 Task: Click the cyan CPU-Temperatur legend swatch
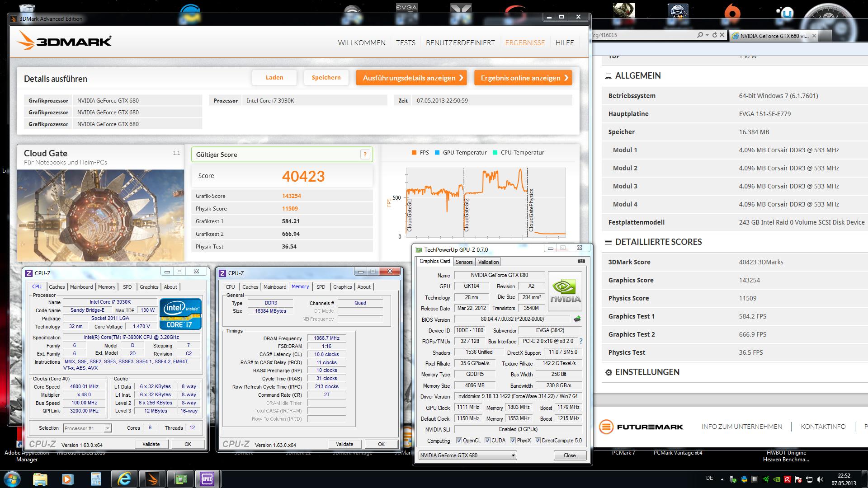pyautogui.click(x=495, y=153)
